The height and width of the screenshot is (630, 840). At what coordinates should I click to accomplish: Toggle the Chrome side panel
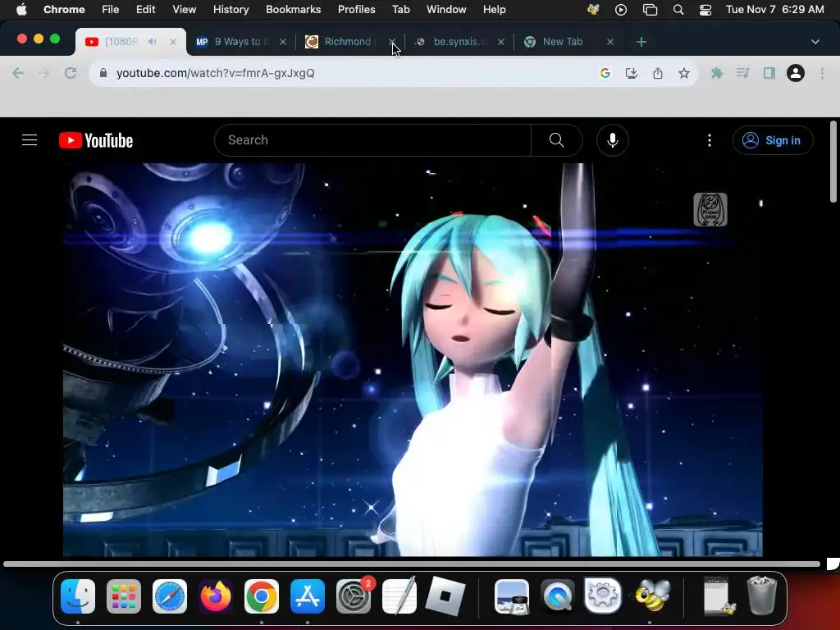point(769,73)
